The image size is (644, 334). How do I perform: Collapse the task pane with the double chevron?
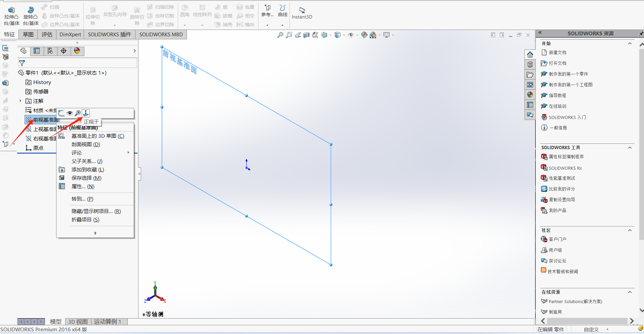coord(540,33)
